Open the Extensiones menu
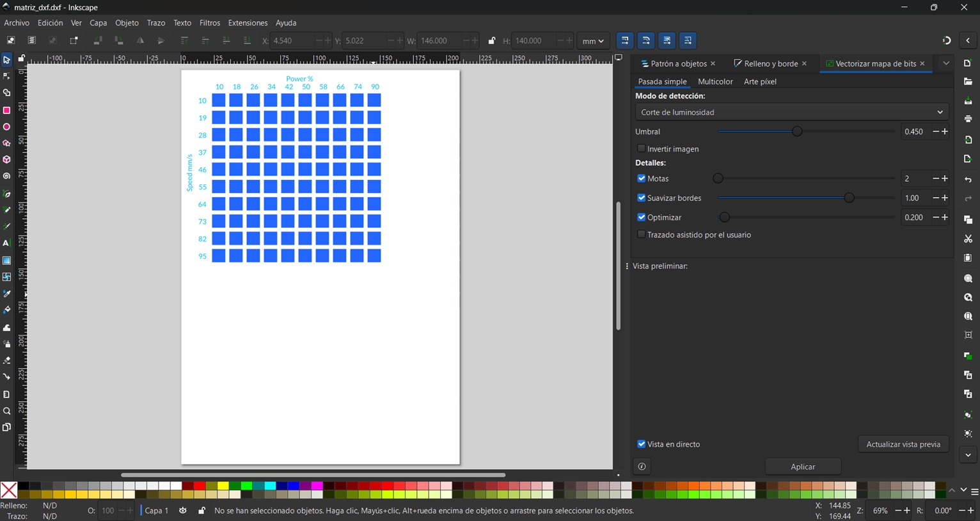The width and height of the screenshot is (980, 521). tap(248, 23)
